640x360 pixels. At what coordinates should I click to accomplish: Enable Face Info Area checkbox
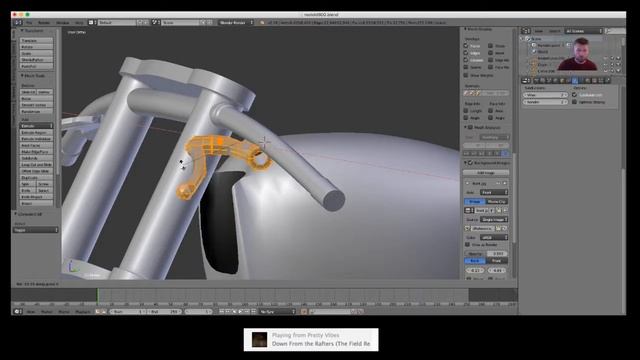click(490, 111)
